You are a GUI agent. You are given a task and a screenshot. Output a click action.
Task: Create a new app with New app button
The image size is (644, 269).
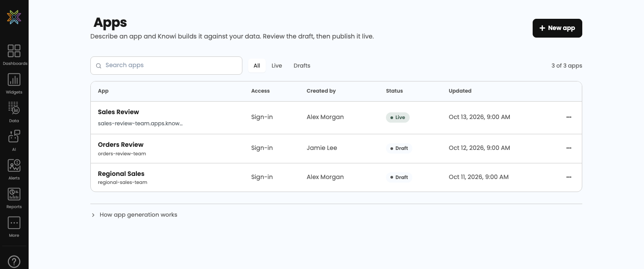(557, 28)
